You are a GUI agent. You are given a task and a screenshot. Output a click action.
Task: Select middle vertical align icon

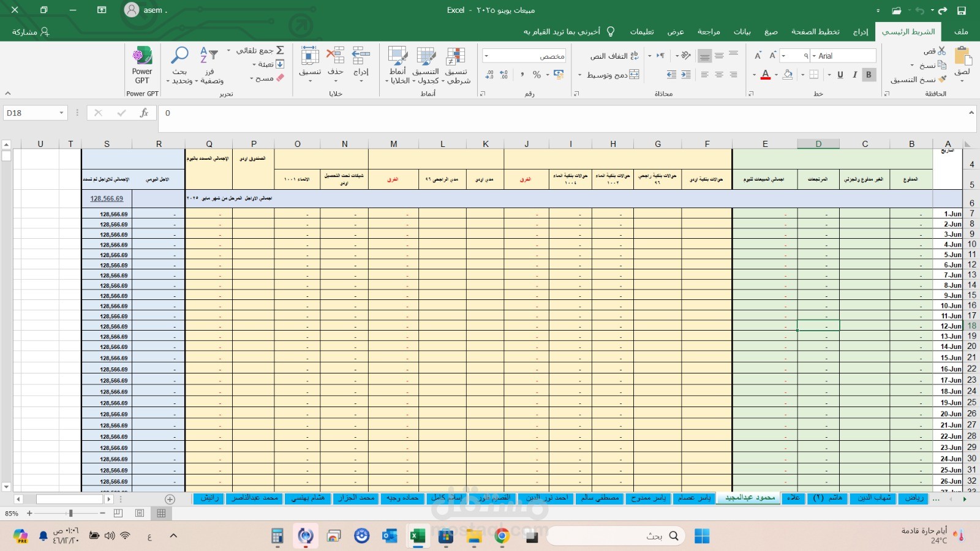point(719,56)
